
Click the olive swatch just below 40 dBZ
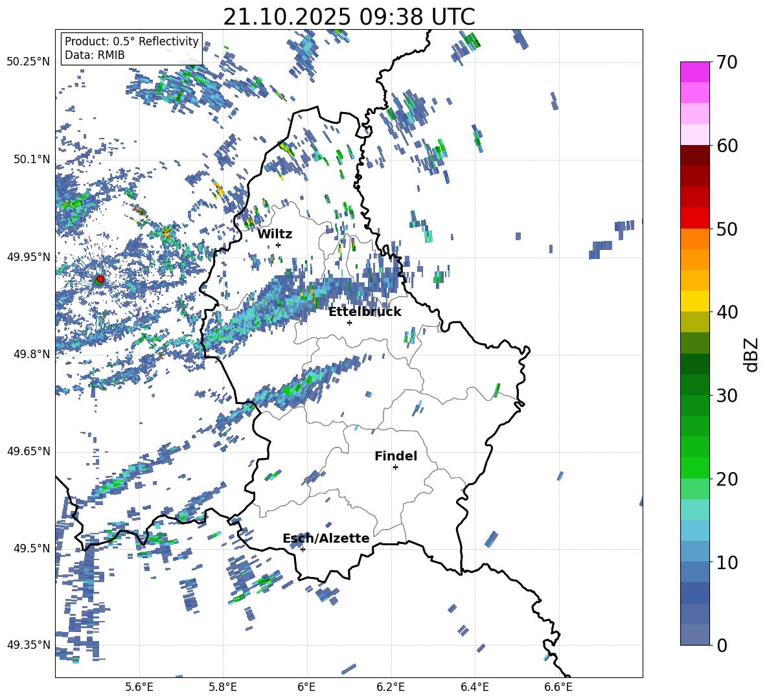694,322
